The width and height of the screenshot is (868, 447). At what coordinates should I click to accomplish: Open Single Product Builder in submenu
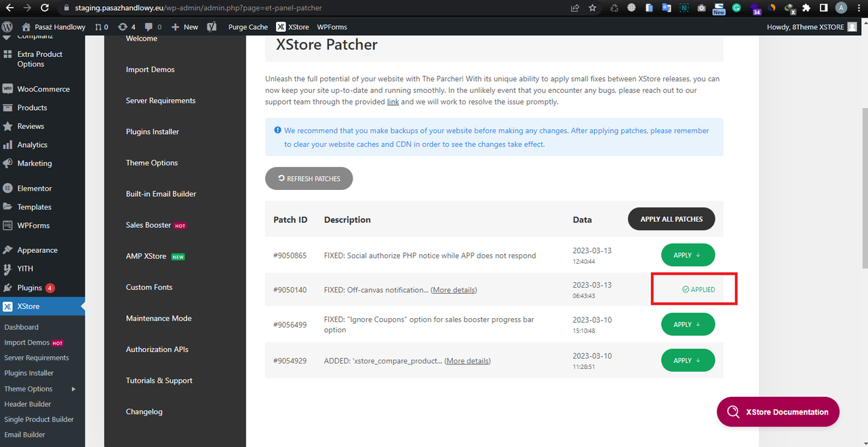(39, 419)
